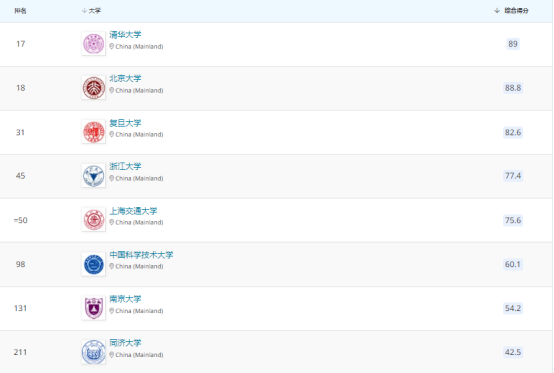554x373 pixels.
Task: Open the 复旦大学 red seal logo
Action: (x=94, y=132)
